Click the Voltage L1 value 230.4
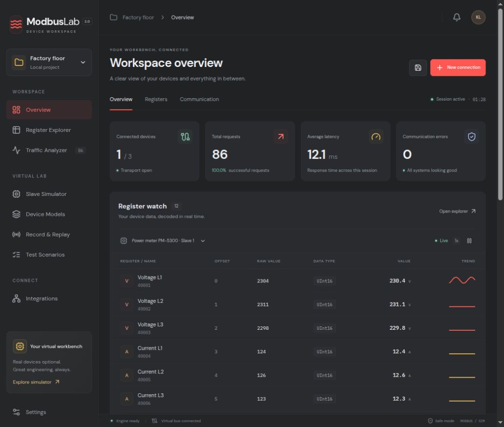The height and width of the screenshot is (427, 504). click(397, 281)
